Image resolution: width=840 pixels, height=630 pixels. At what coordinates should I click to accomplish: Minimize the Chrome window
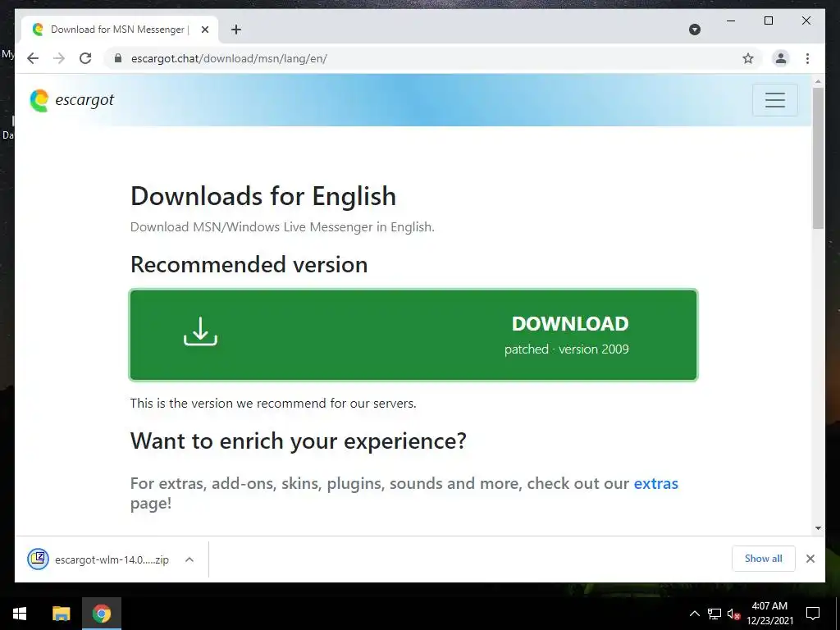pyautogui.click(x=731, y=21)
